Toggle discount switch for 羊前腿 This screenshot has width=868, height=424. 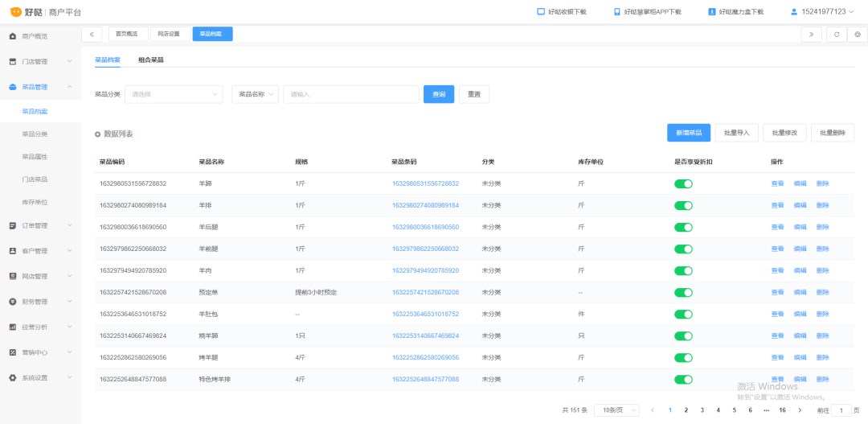pyautogui.click(x=683, y=249)
